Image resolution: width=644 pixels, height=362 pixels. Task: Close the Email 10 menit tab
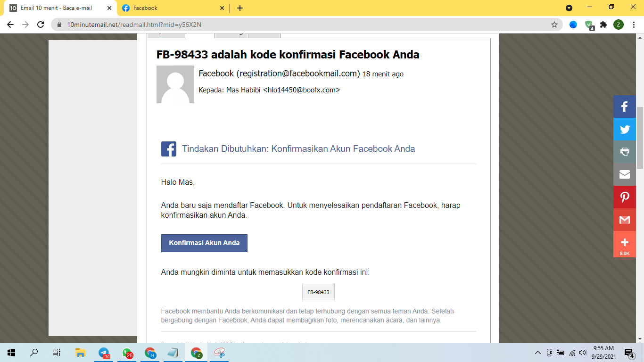[109, 8]
